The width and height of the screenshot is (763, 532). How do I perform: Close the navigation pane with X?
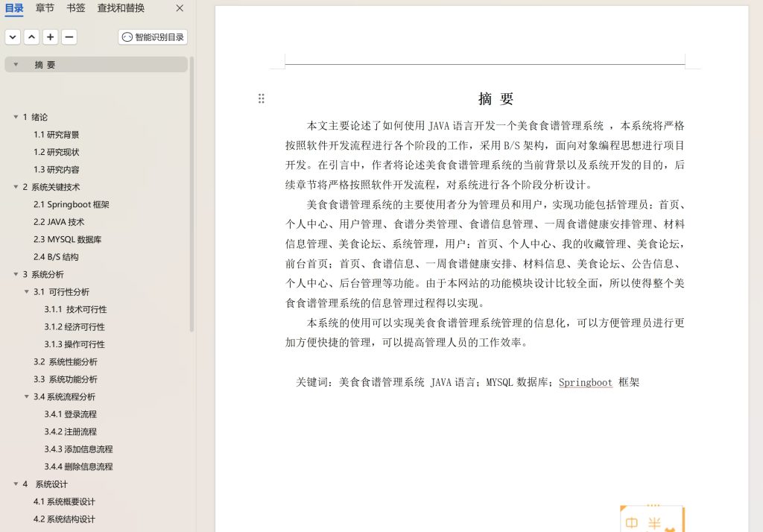[x=180, y=8]
